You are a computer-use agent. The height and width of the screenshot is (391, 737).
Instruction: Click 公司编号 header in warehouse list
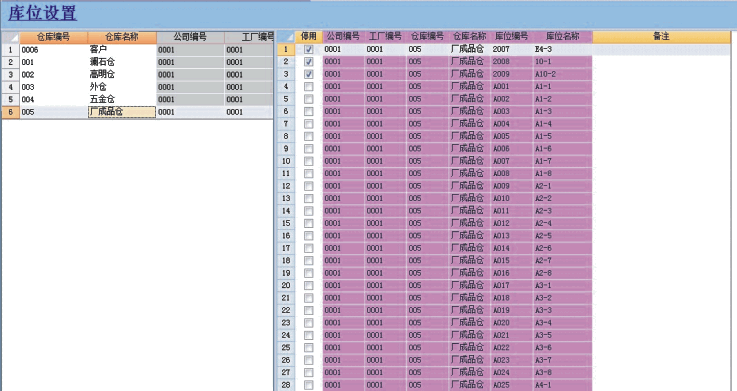(190, 37)
